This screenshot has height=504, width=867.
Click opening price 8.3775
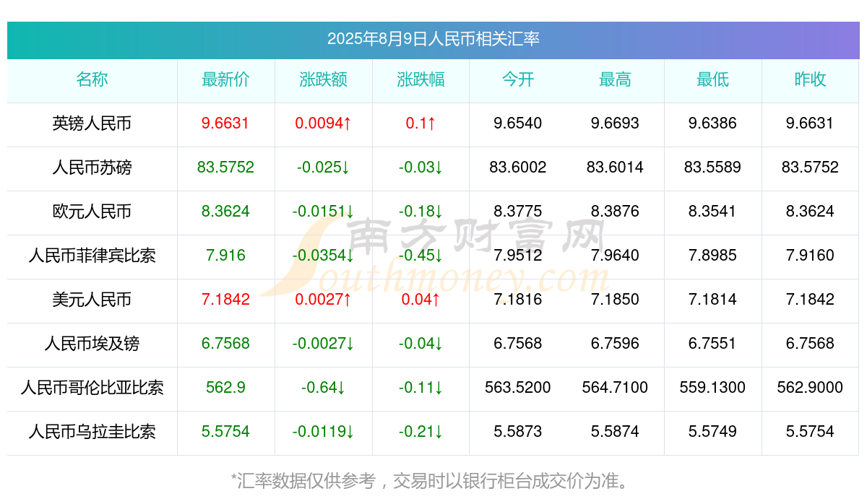518,212
